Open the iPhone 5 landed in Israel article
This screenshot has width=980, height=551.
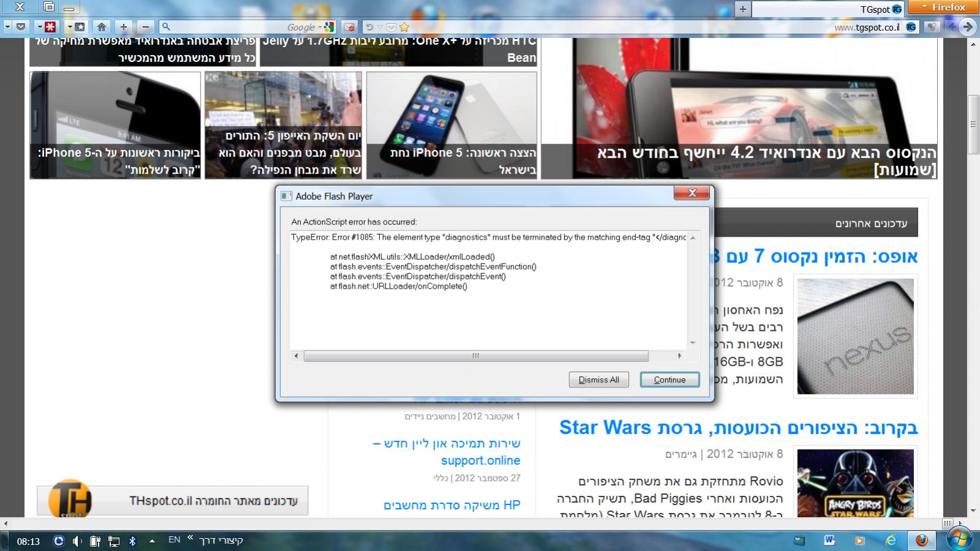(452, 125)
